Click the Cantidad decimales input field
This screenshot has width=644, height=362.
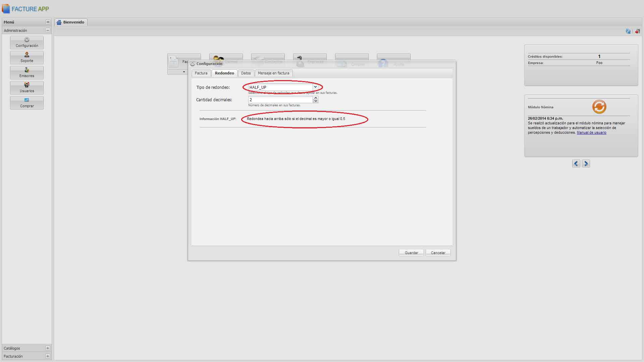pos(280,100)
